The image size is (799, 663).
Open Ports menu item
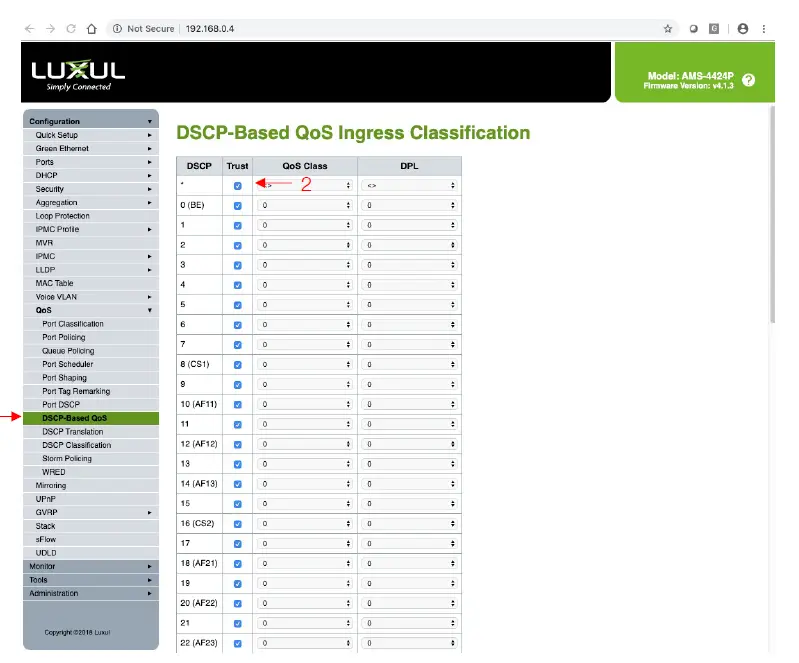tap(91, 162)
